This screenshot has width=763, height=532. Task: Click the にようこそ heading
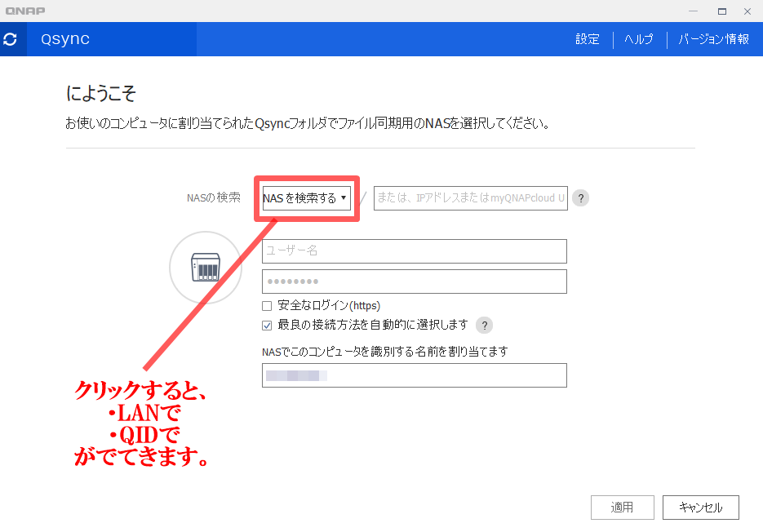tap(100, 94)
